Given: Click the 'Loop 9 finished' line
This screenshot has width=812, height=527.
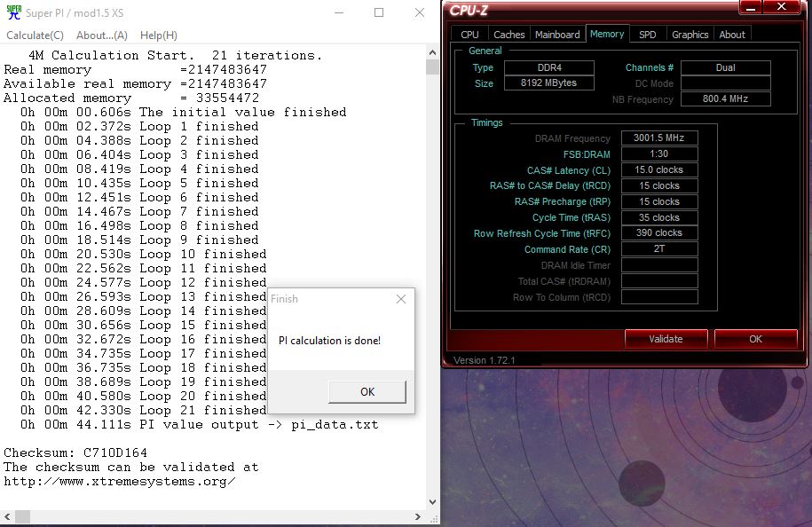Looking at the screenshot, I should [x=140, y=240].
